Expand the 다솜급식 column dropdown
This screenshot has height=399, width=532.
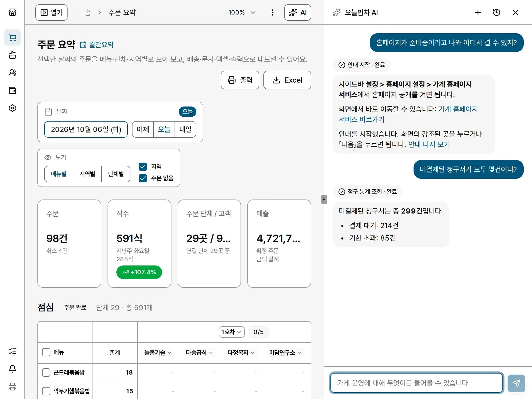point(199,353)
